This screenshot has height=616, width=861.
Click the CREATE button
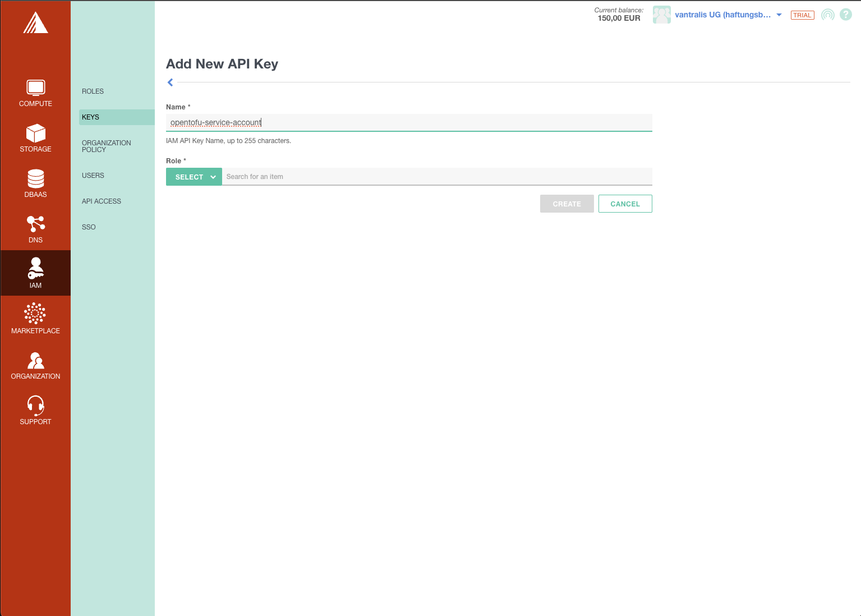click(567, 204)
